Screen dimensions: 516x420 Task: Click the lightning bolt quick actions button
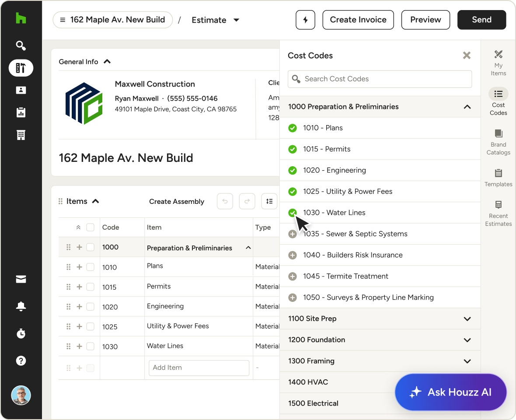pyautogui.click(x=305, y=20)
